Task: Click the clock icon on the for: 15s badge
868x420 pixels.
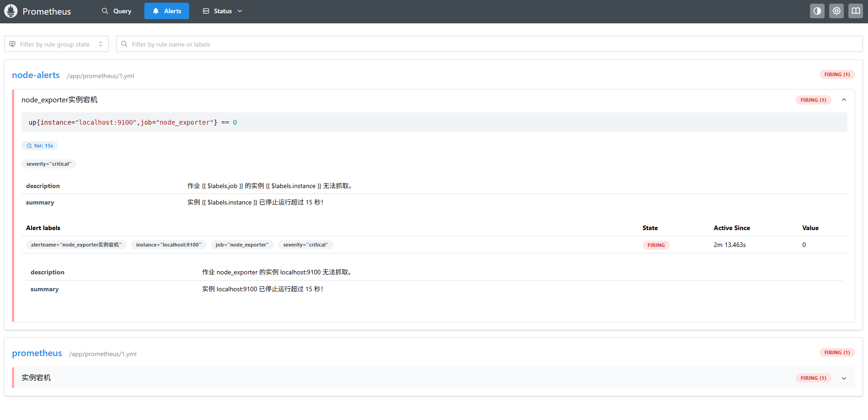Action: [29, 145]
